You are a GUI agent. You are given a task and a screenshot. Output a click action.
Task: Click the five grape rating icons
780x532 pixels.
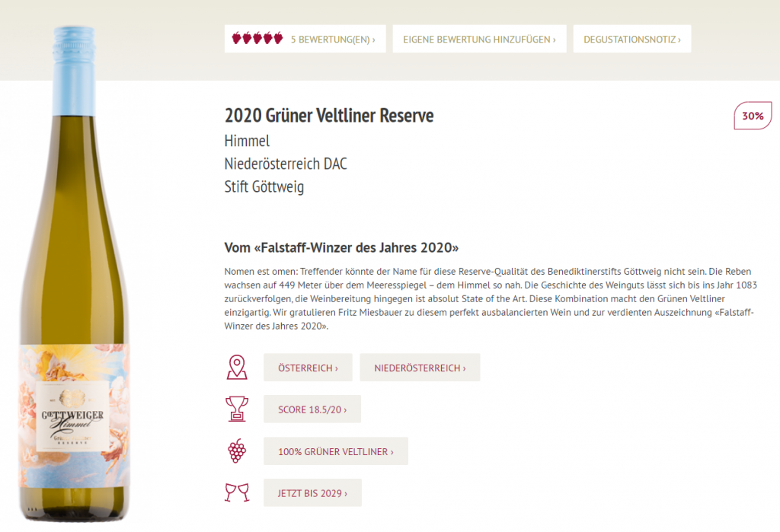coord(257,38)
